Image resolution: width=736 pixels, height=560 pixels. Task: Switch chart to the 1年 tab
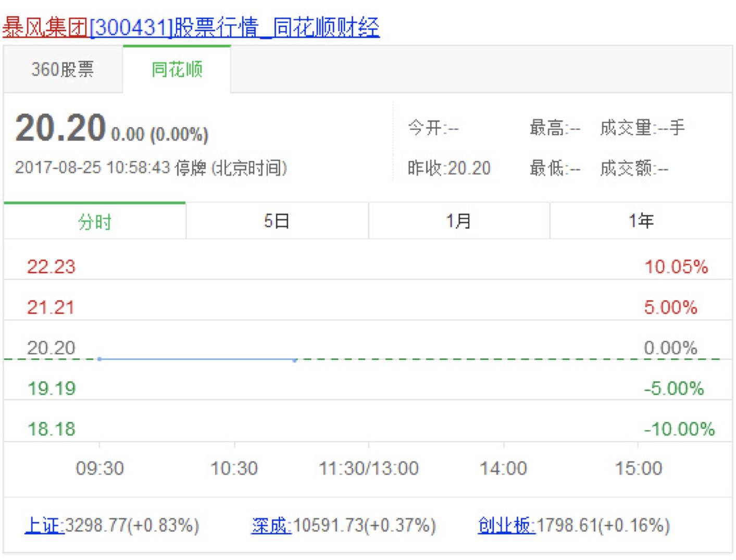pos(641,221)
